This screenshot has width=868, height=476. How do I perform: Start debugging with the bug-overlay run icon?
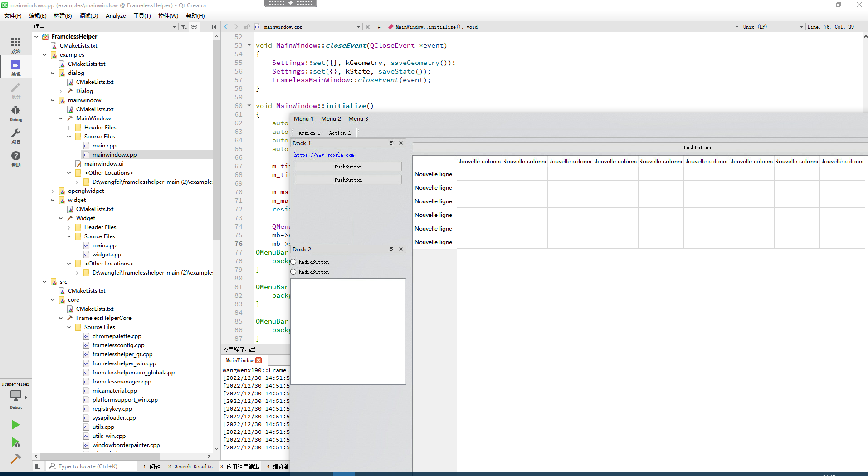(x=15, y=443)
